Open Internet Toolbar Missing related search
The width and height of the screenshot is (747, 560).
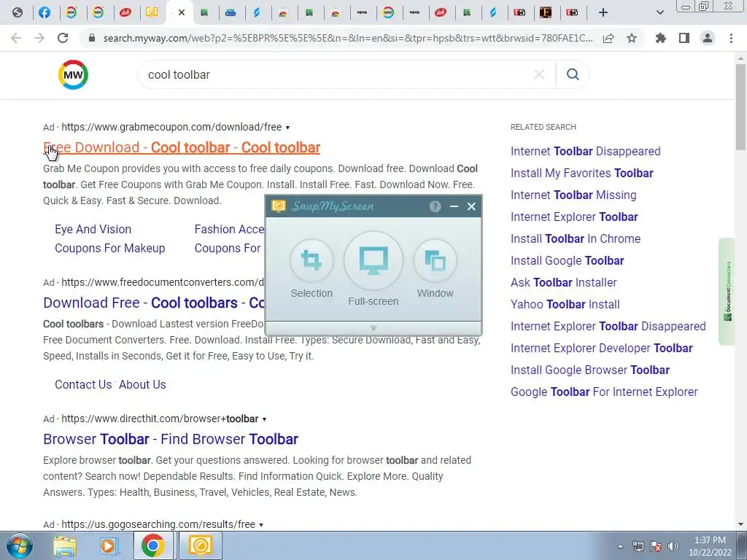click(x=573, y=195)
